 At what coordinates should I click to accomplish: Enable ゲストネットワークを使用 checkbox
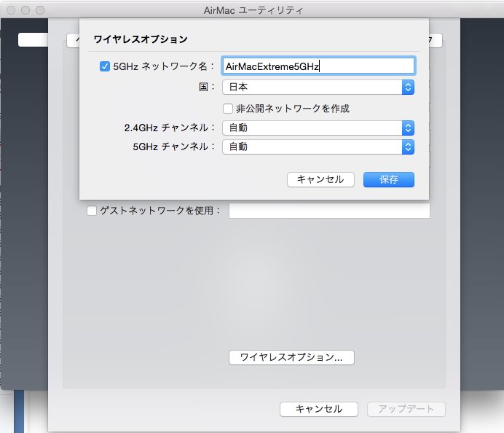tap(92, 211)
